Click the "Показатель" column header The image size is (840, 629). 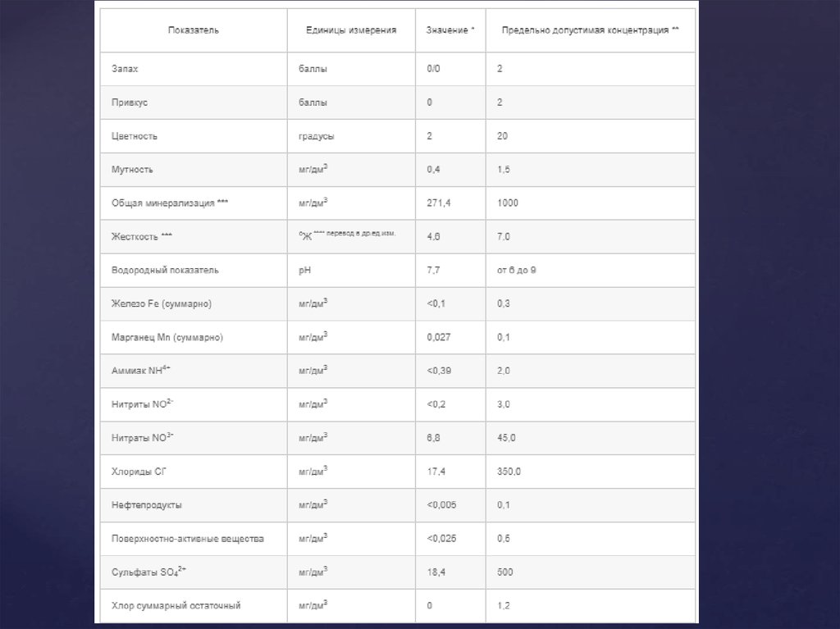[194, 30]
